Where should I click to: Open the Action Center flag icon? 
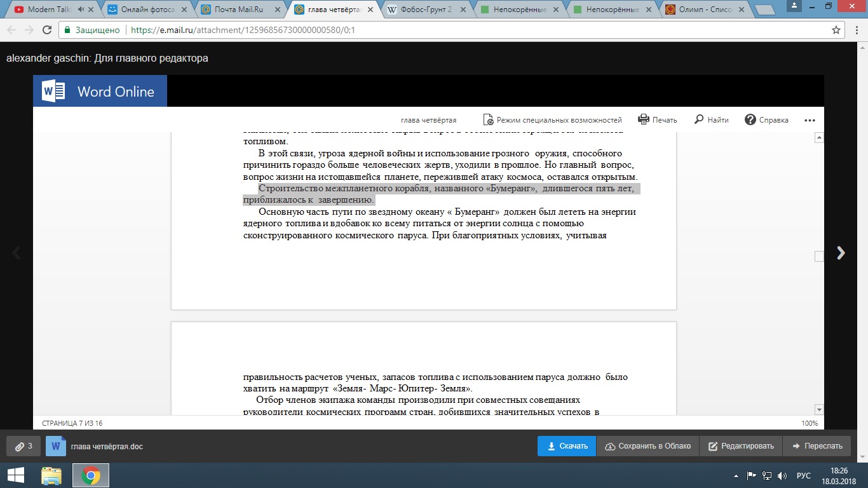(752, 475)
